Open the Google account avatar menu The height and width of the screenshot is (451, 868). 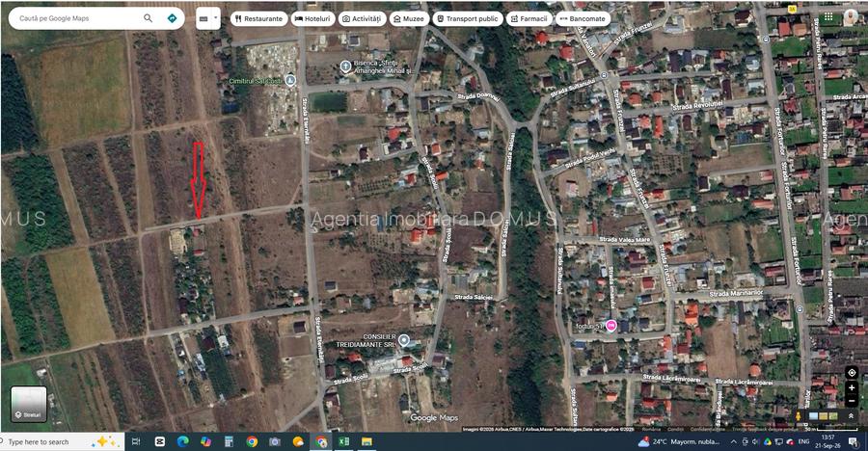(851, 17)
